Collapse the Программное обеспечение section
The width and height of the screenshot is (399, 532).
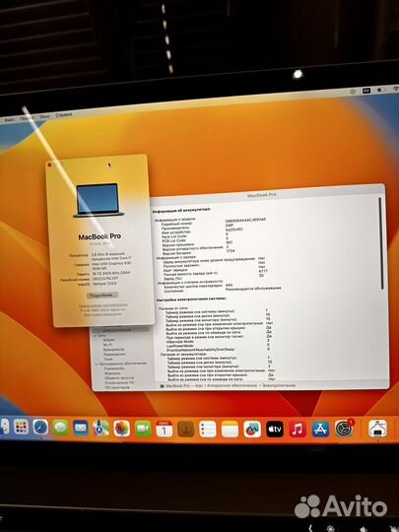[97, 364]
